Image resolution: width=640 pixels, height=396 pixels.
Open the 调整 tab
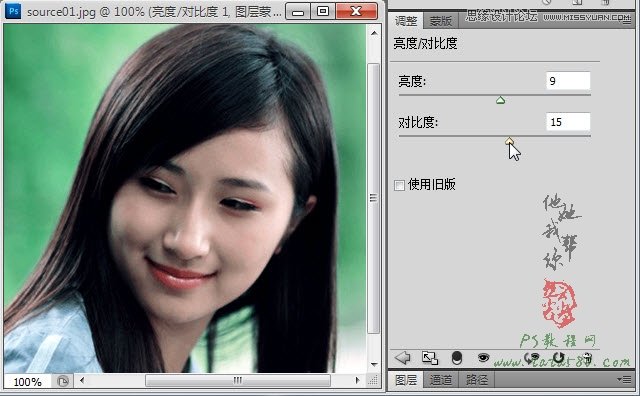click(406, 20)
